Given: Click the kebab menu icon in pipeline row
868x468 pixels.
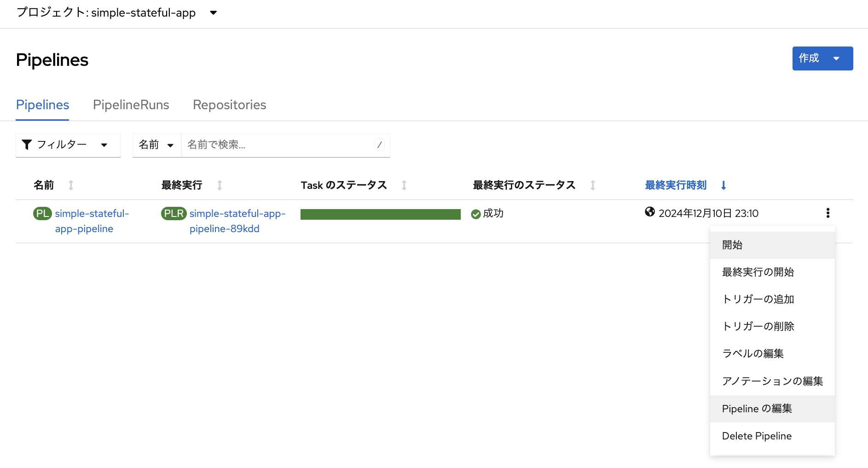Looking at the screenshot, I should click(x=827, y=213).
